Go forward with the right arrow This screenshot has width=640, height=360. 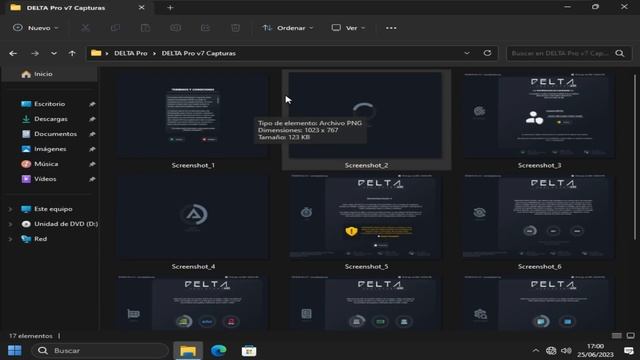click(x=35, y=53)
